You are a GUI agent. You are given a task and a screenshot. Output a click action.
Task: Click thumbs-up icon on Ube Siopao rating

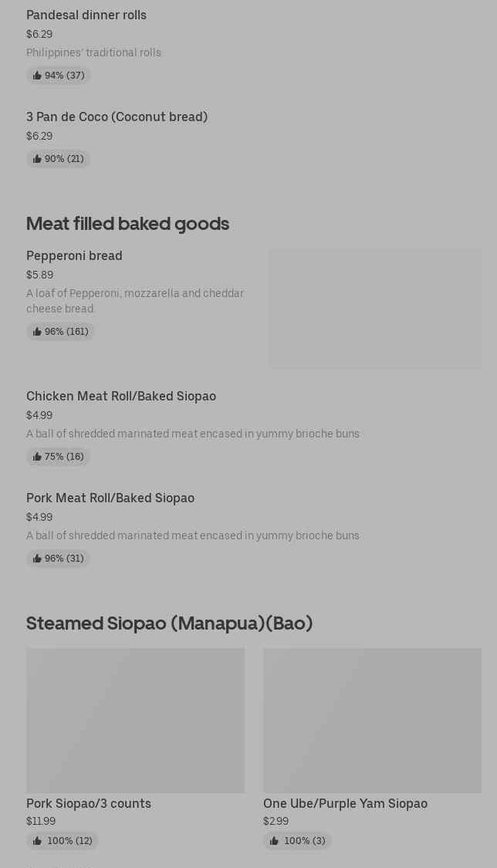coord(274,841)
